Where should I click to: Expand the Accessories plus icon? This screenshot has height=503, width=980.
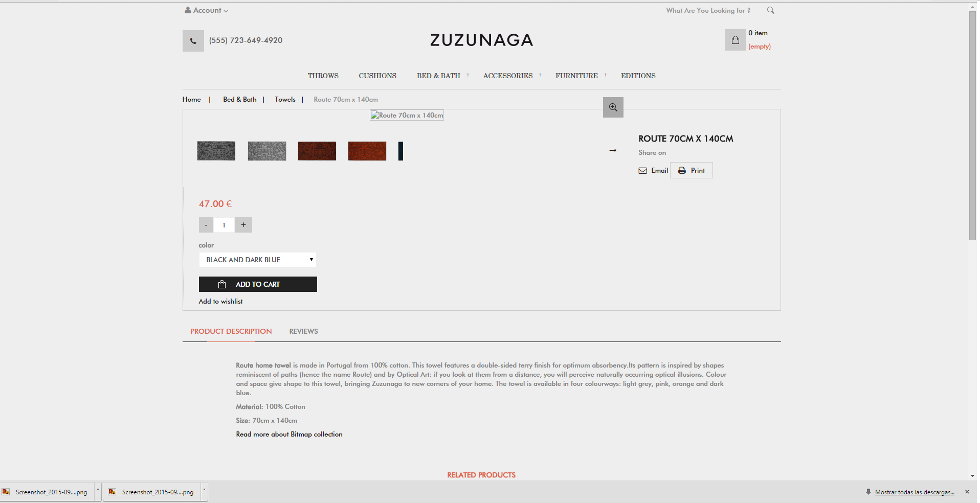click(x=540, y=75)
